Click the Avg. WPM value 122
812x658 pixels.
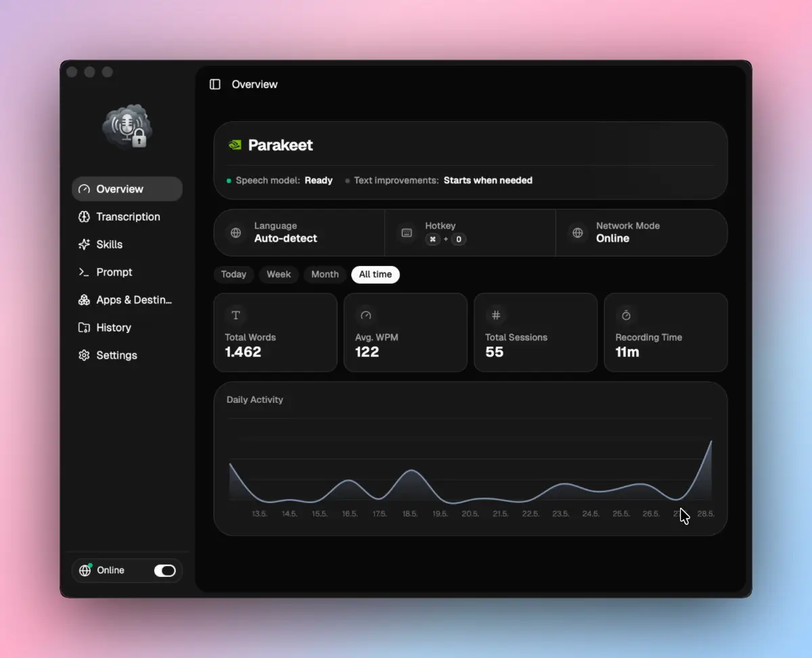pyautogui.click(x=367, y=352)
